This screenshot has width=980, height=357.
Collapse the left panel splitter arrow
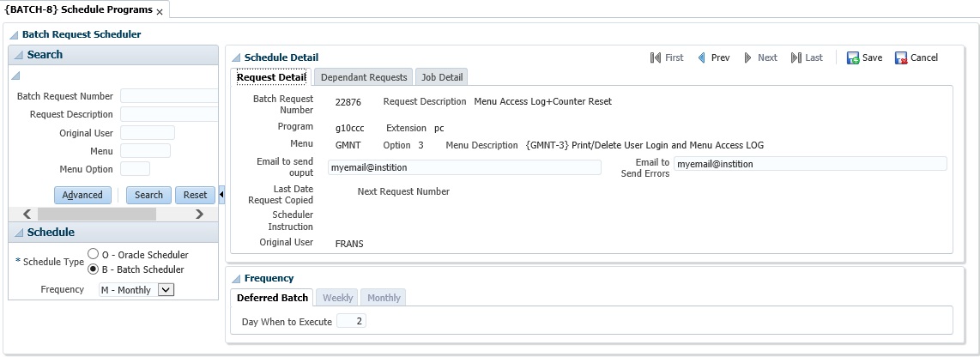pos(221,195)
